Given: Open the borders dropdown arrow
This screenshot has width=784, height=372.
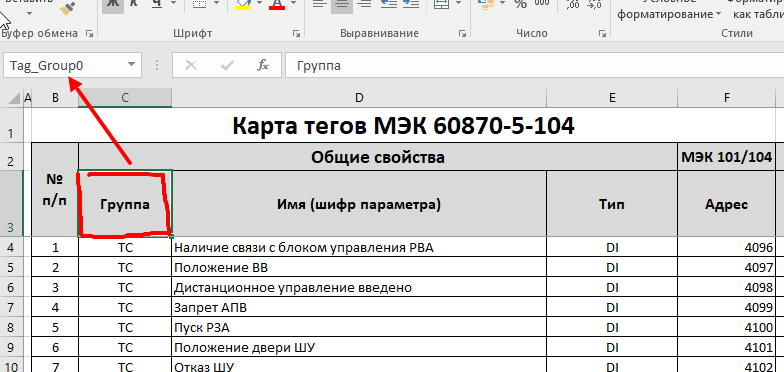Looking at the screenshot, I should coord(216,4).
